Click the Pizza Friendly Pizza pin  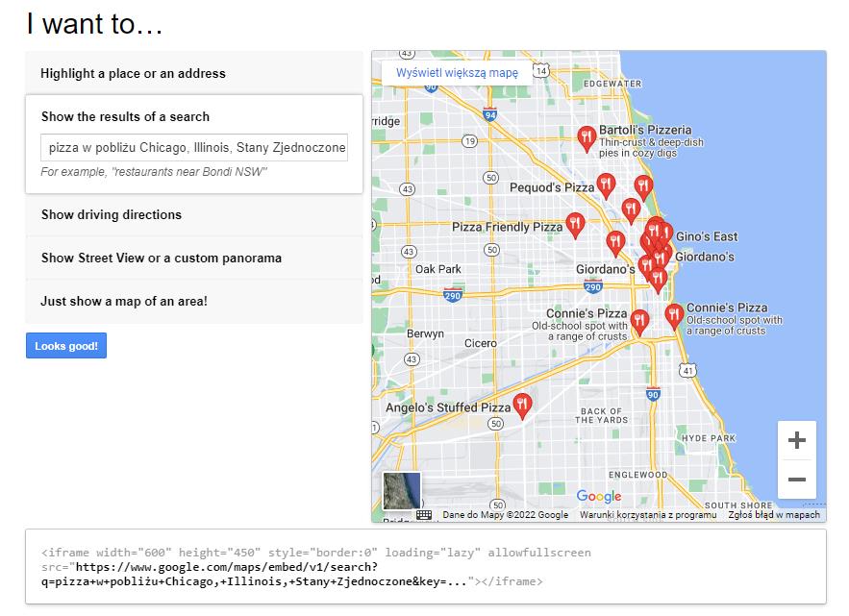575,225
